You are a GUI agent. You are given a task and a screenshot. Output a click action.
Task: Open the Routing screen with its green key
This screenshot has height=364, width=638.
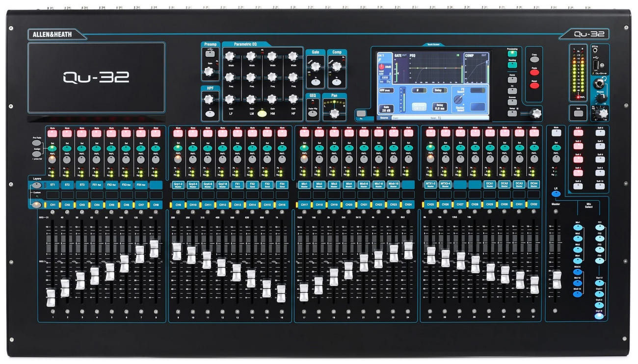(511, 65)
